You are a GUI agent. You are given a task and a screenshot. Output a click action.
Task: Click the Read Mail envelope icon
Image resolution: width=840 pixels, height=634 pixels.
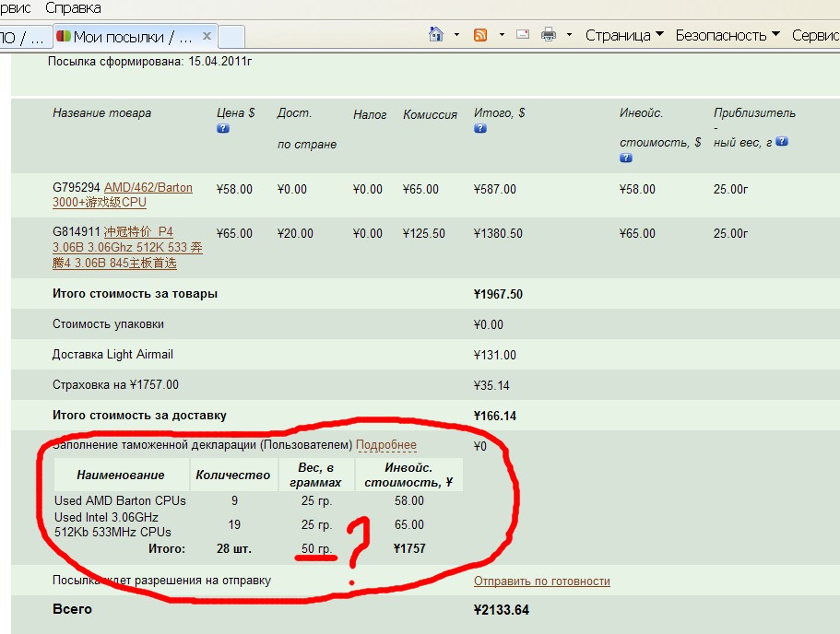tap(522, 34)
